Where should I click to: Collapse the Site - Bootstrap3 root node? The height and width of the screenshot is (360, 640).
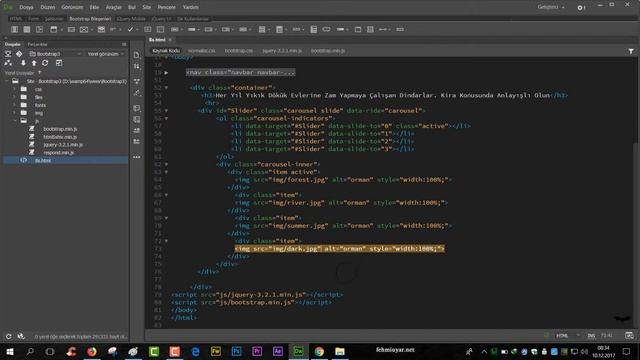(x=7, y=81)
